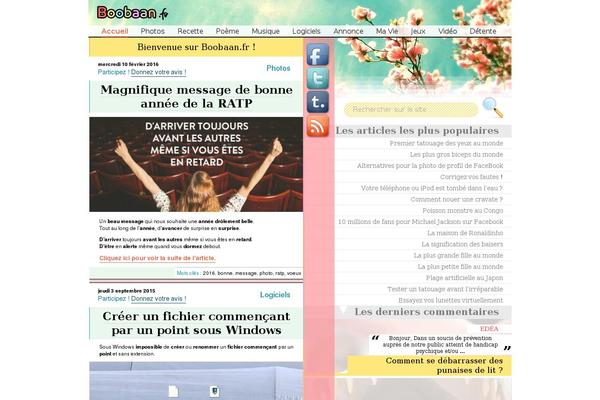The image size is (600, 400).
Task: Open the Poème menu item
Action: click(227, 31)
